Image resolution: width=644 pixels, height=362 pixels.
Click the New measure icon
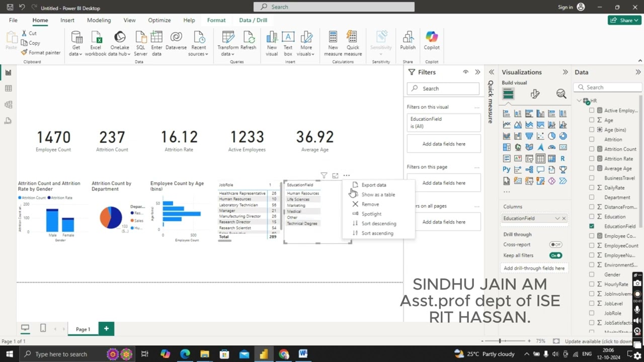333,38
